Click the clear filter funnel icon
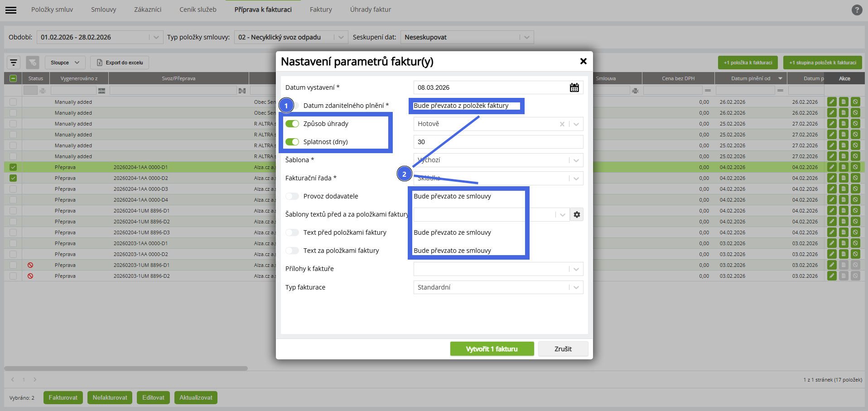Screen dimensions: 868x411 (33, 63)
